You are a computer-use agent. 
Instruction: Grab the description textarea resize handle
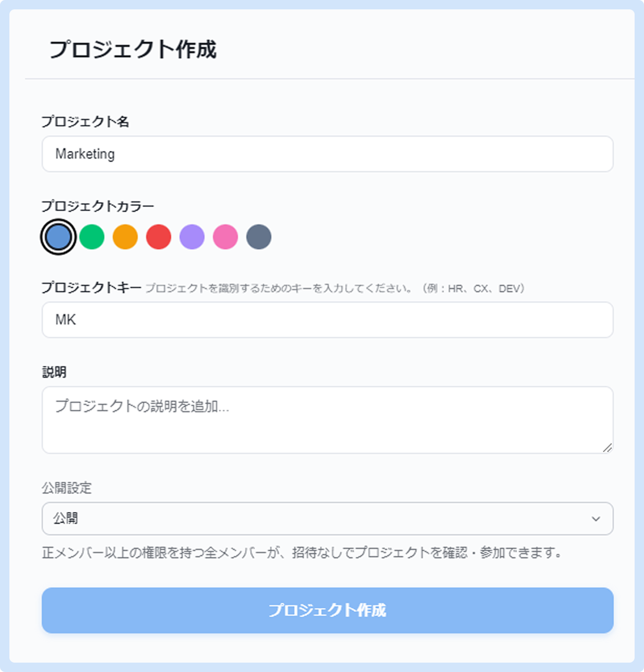(607, 448)
